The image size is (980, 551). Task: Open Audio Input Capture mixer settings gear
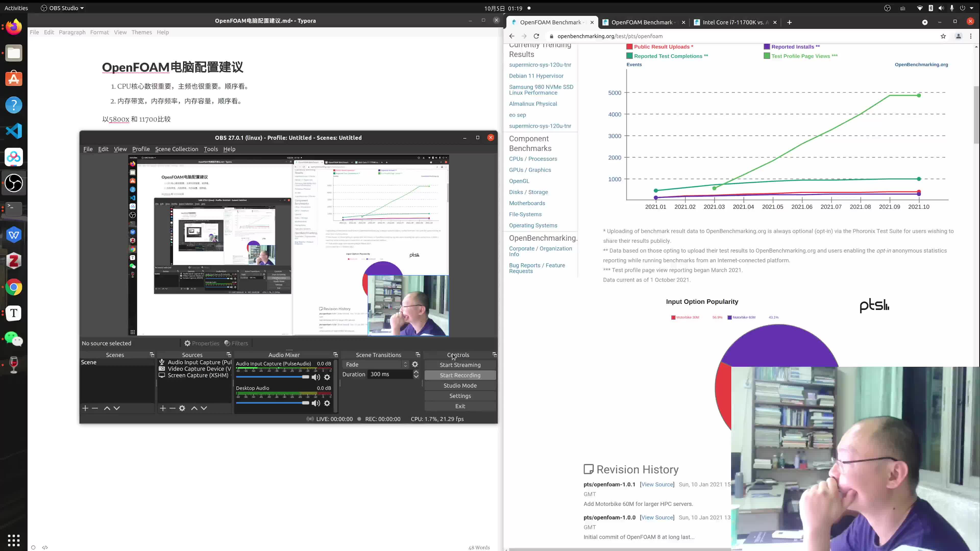click(327, 377)
